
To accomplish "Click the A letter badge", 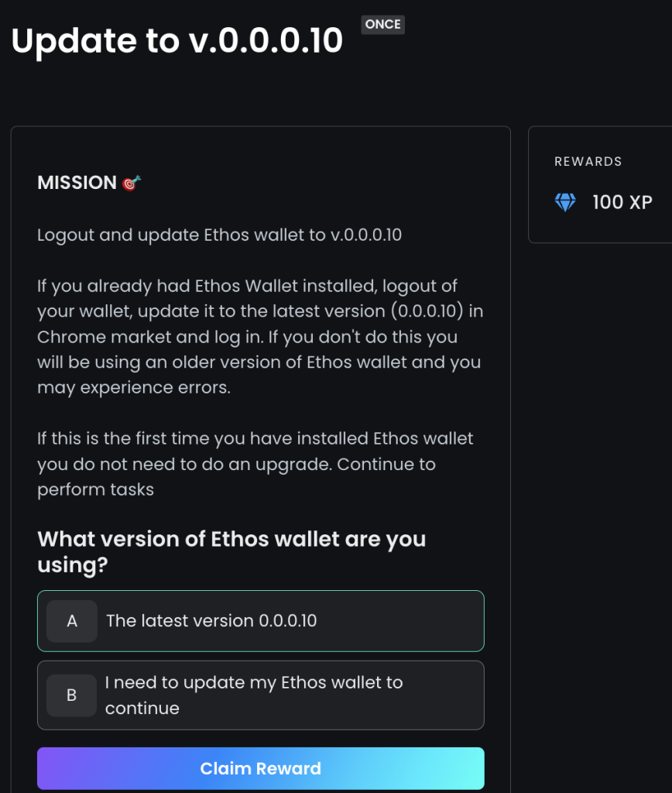I will tap(72, 621).
